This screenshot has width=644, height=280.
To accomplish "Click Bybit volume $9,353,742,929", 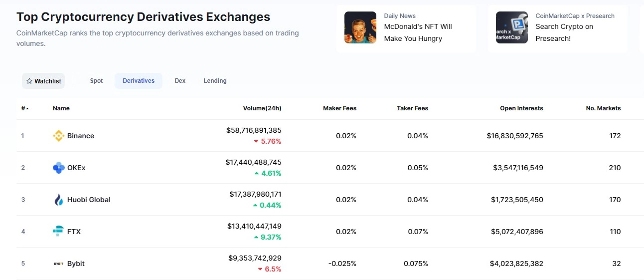I will pos(255,258).
